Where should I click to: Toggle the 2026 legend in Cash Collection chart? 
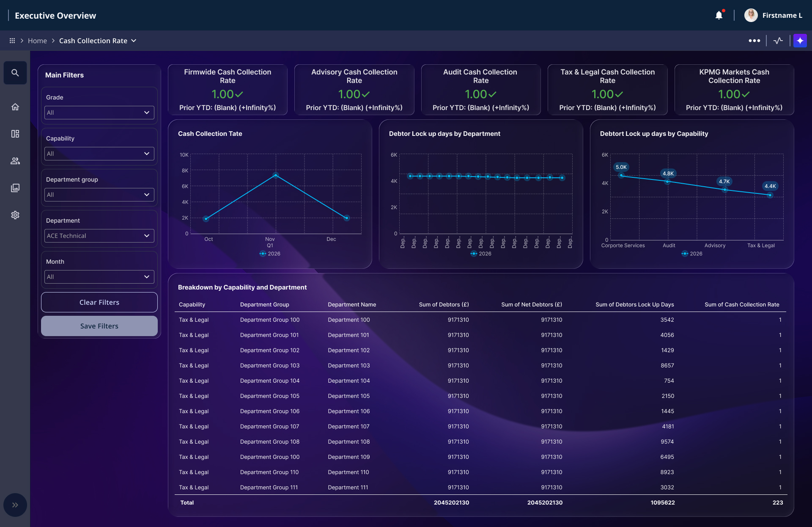tap(270, 254)
